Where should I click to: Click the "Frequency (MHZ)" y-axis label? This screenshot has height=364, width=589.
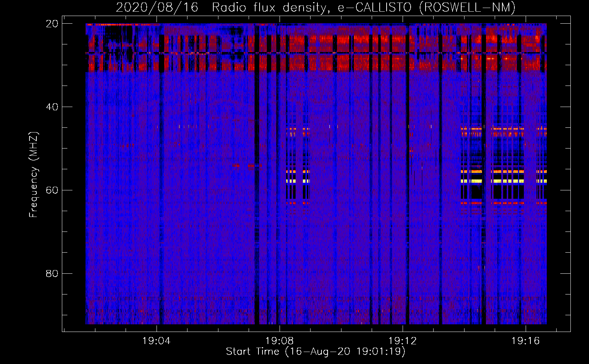click(33, 175)
